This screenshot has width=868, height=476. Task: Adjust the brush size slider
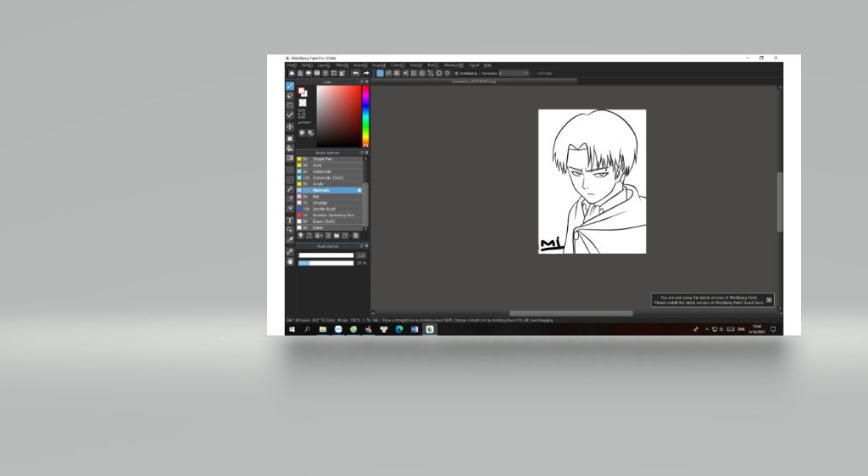click(x=326, y=255)
